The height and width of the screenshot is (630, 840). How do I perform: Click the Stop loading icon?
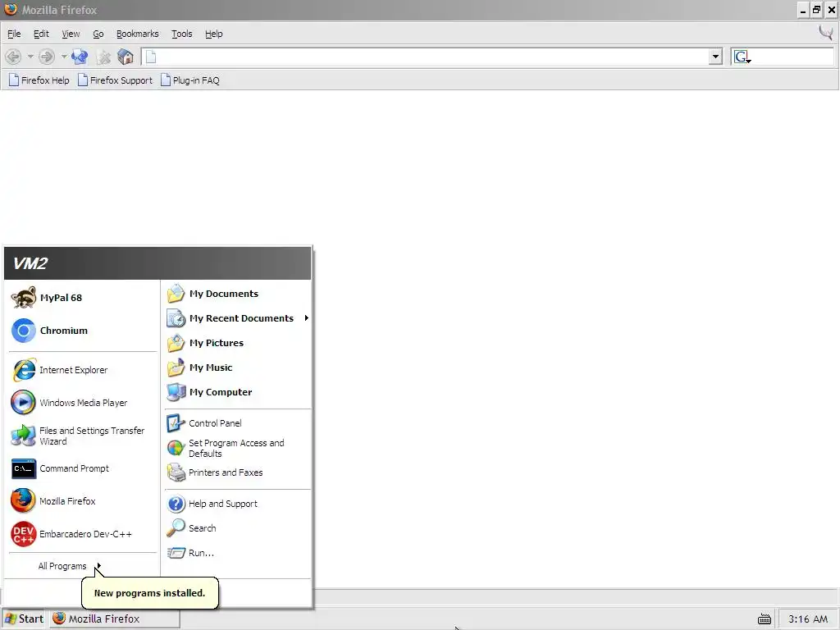point(103,57)
